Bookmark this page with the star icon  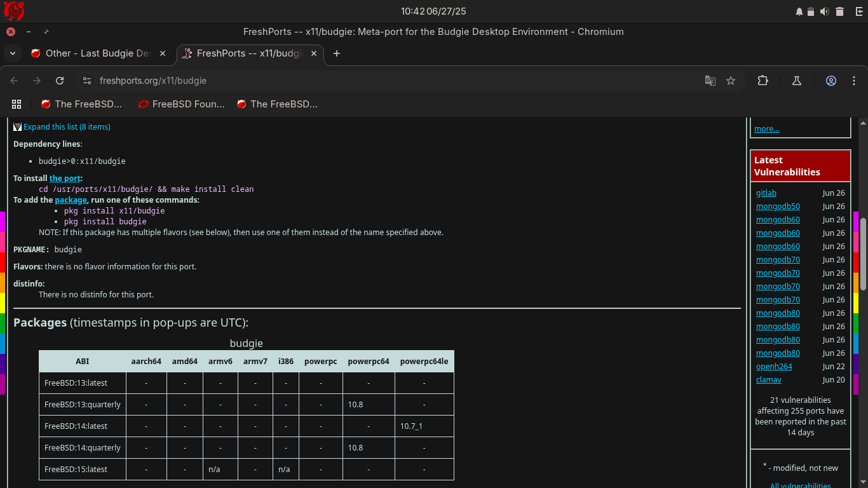tap(731, 81)
